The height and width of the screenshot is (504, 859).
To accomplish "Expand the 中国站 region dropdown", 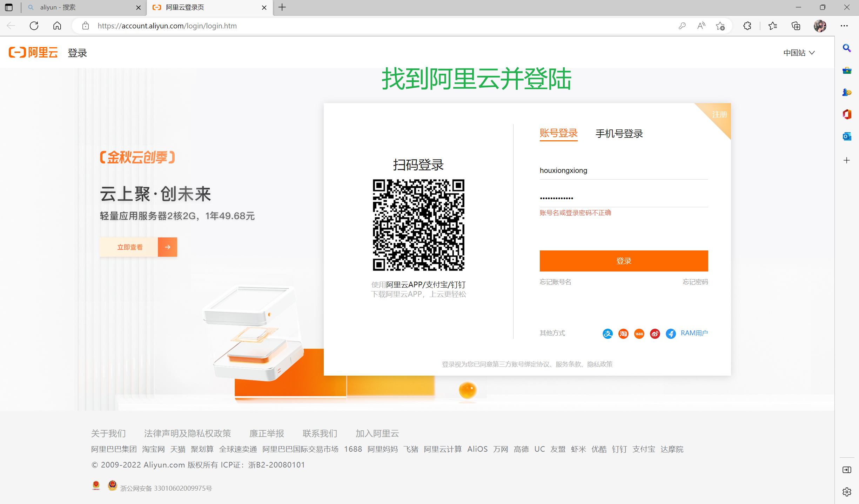I will pos(799,53).
